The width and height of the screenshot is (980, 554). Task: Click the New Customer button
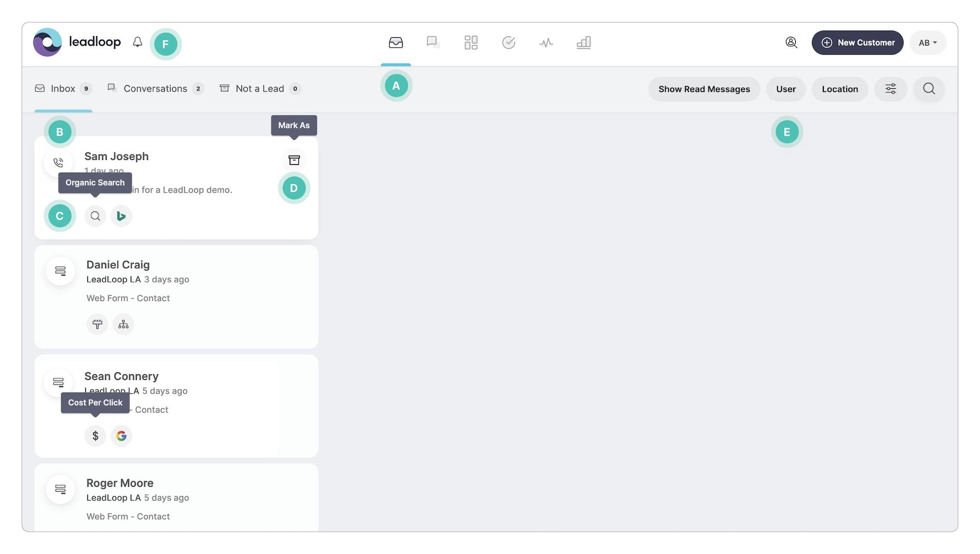[x=857, y=43]
